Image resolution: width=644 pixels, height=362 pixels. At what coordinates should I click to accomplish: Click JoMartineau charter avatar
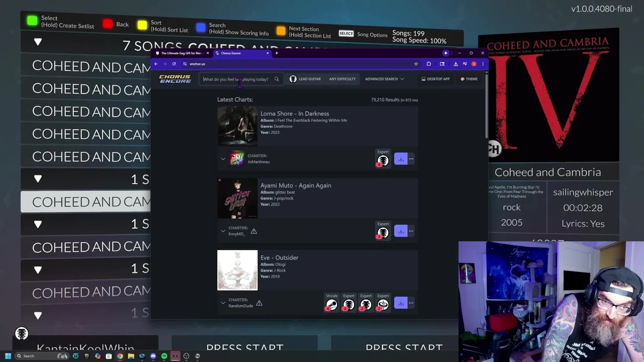point(237,159)
